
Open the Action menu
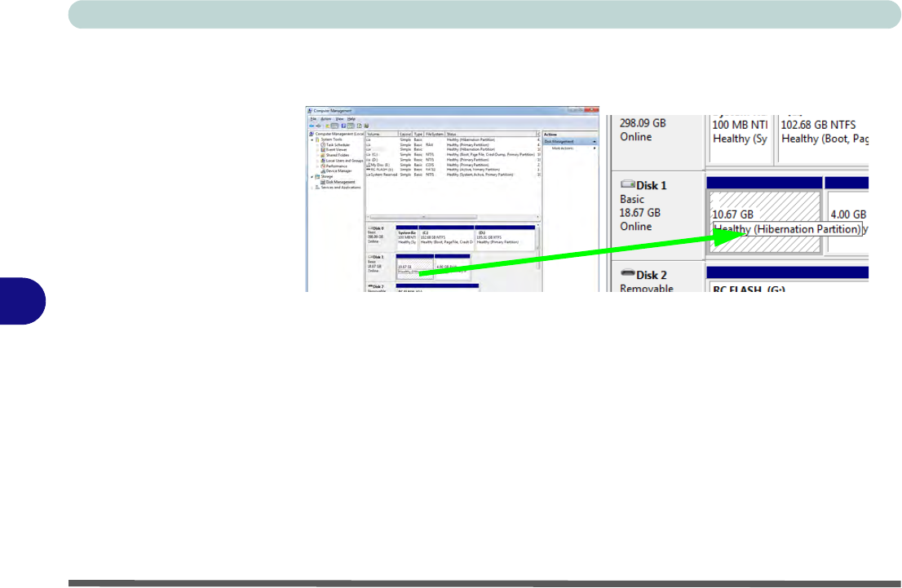[x=325, y=119]
